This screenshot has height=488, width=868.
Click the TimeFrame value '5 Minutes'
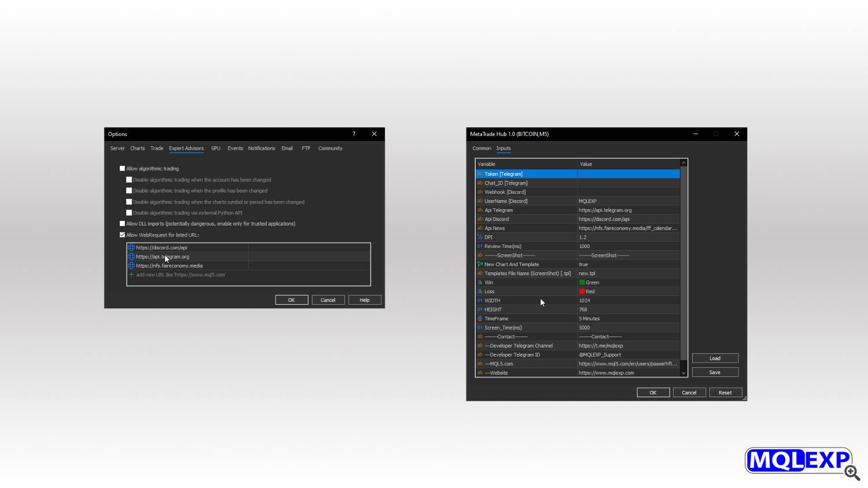point(589,319)
